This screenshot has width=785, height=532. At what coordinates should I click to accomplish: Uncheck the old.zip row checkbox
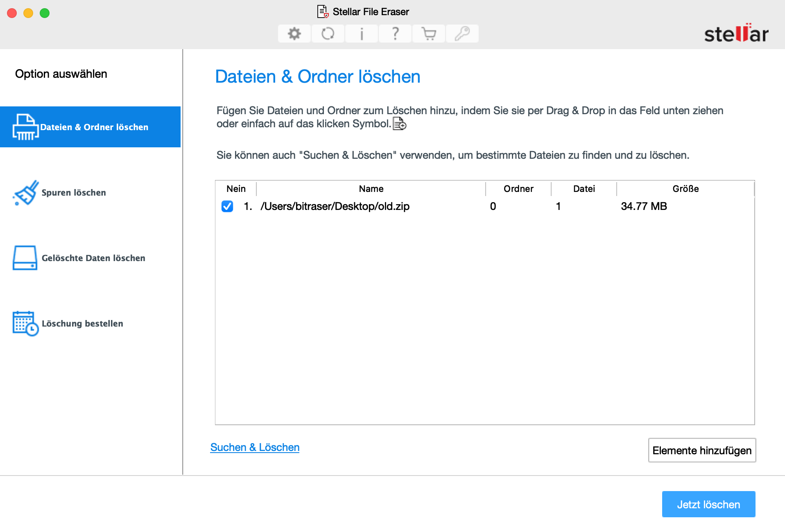point(227,206)
